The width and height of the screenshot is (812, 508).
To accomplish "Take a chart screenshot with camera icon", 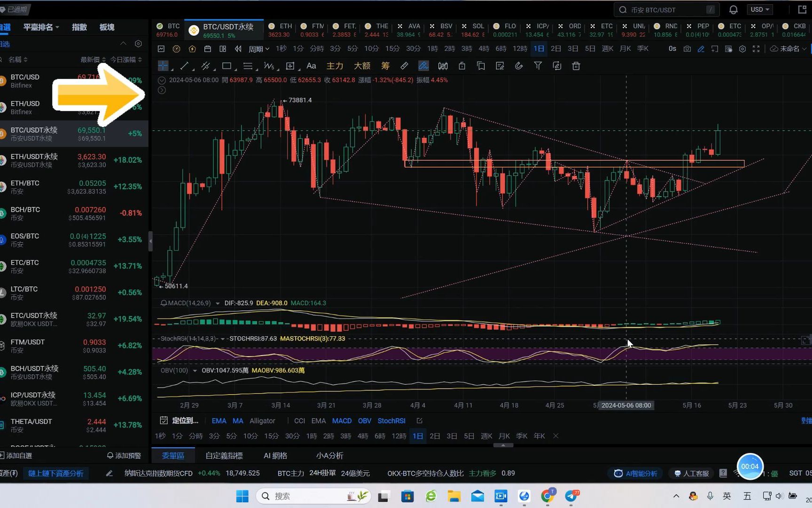I will [687, 49].
